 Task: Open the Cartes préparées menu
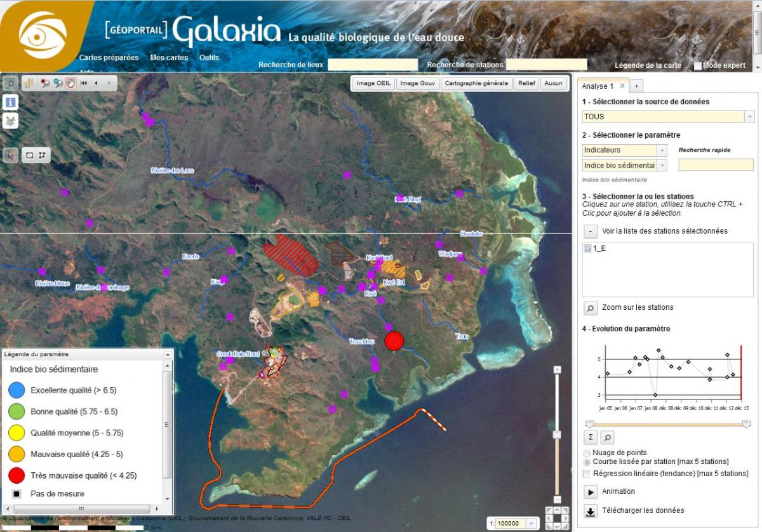click(x=109, y=58)
